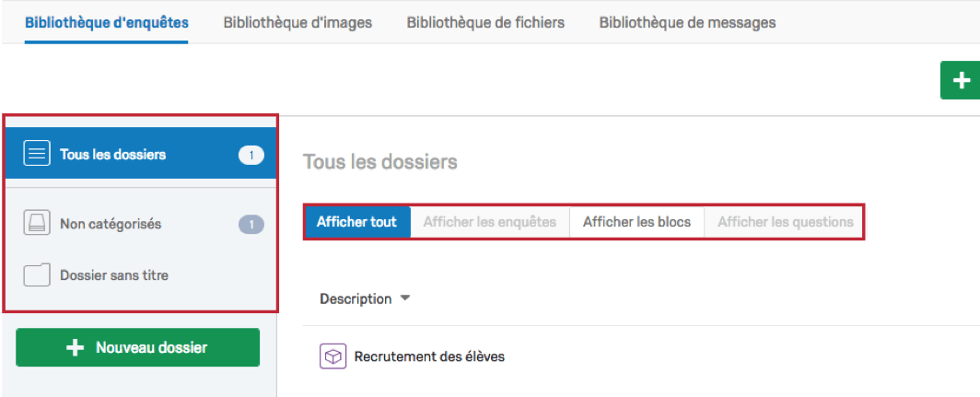Open the Description sort dropdown arrow
The width and height of the screenshot is (980, 397).
[405, 298]
